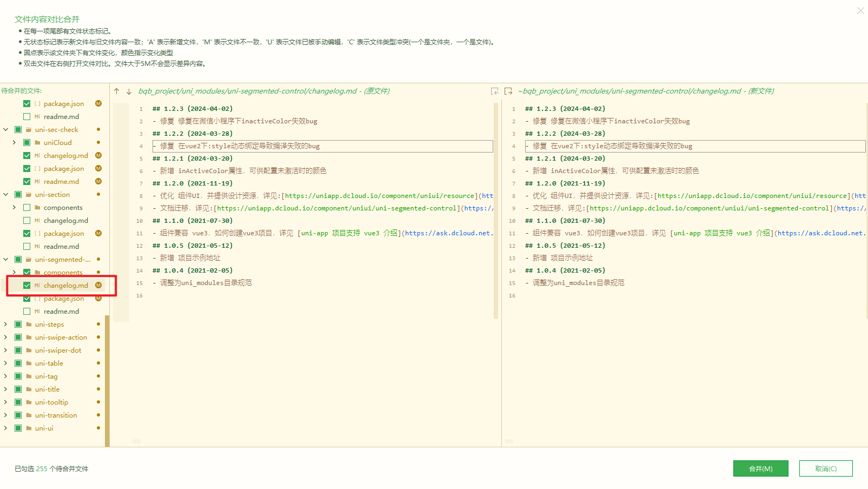Collapse the uni-sec-check folder

coord(6,130)
